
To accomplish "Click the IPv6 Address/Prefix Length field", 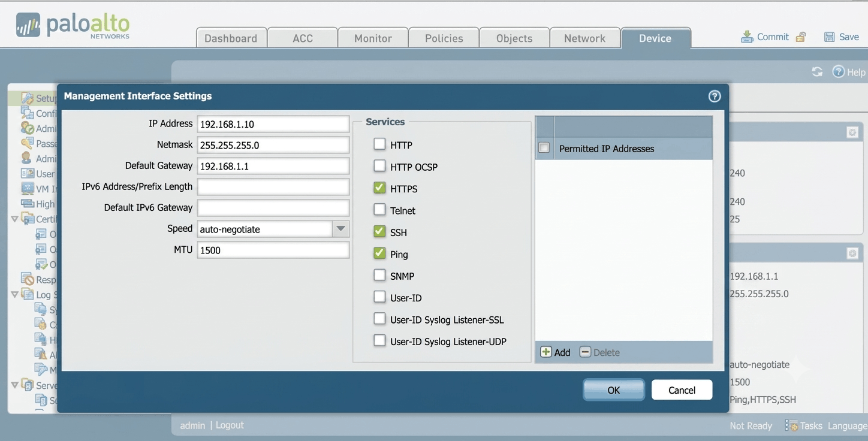I will (x=273, y=187).
